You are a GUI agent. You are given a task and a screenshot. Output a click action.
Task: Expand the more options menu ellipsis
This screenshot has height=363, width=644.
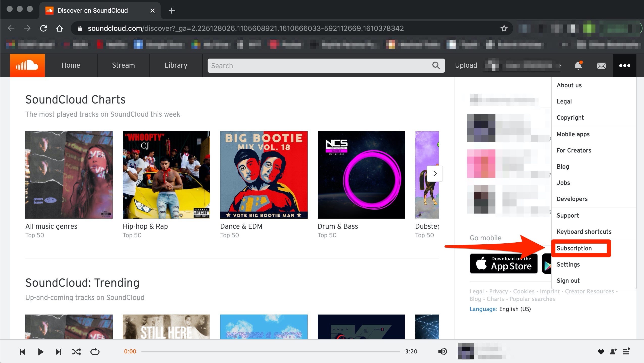tap(625, 65)
